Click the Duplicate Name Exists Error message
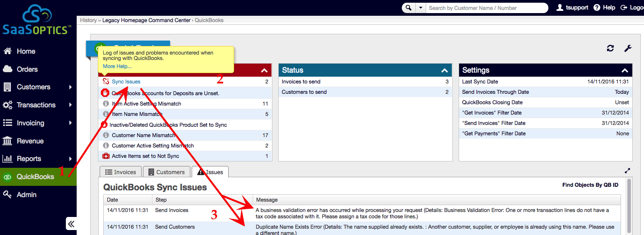Viewport: 644px width, 235px height. [435, 230]
